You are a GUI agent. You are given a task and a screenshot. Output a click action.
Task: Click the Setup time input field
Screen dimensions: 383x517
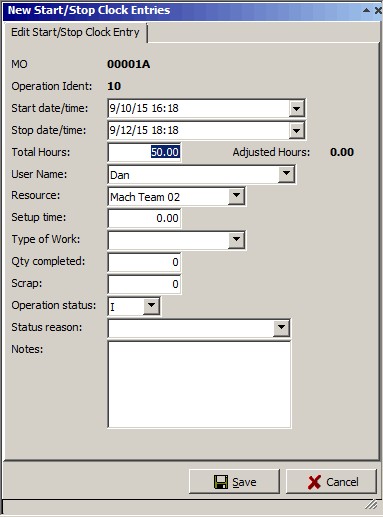click(x=144, y=218)
